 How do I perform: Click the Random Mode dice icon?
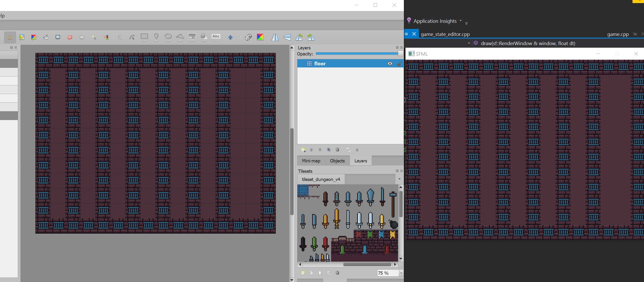248,37
